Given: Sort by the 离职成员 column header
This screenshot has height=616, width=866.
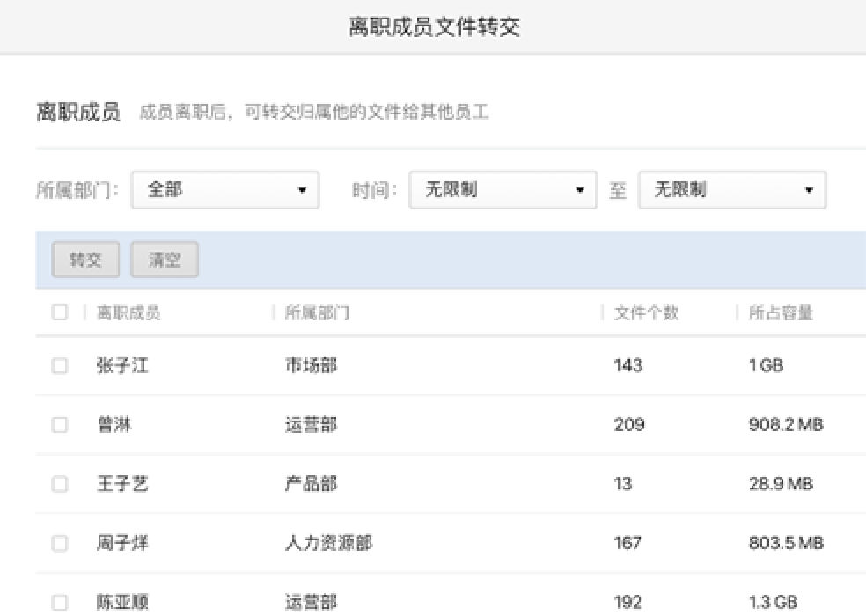Looking at the screenshot, I should pos(128,313).
